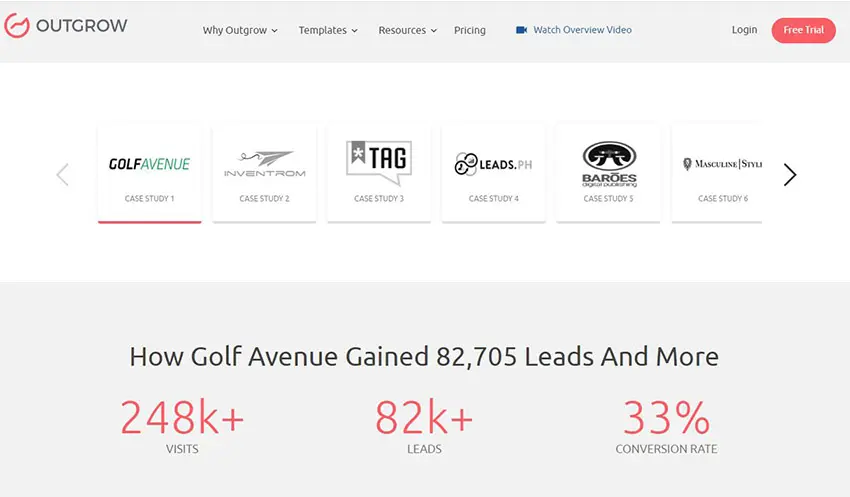Click the Outgrow logo icon
This screenshot has width=850, height=497.
click(16, 25)
